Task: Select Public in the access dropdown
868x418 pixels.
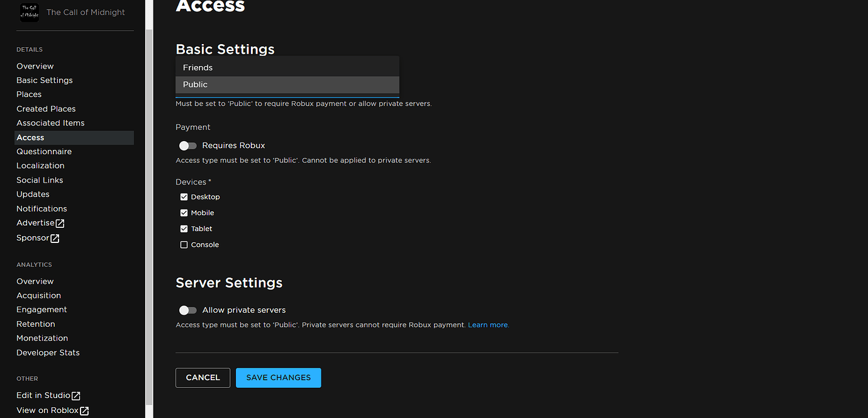Action: click(x=287, y=84)
